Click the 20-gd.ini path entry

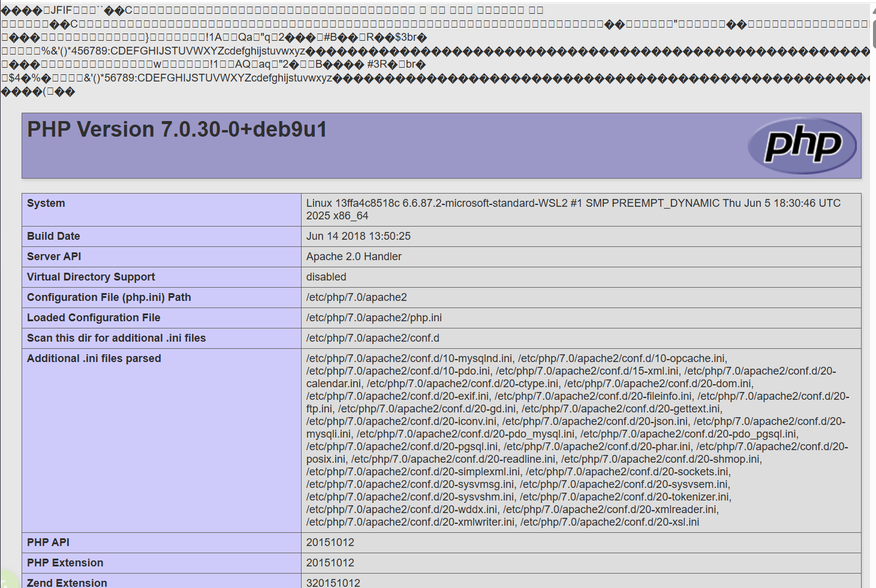tap(426, 409)
